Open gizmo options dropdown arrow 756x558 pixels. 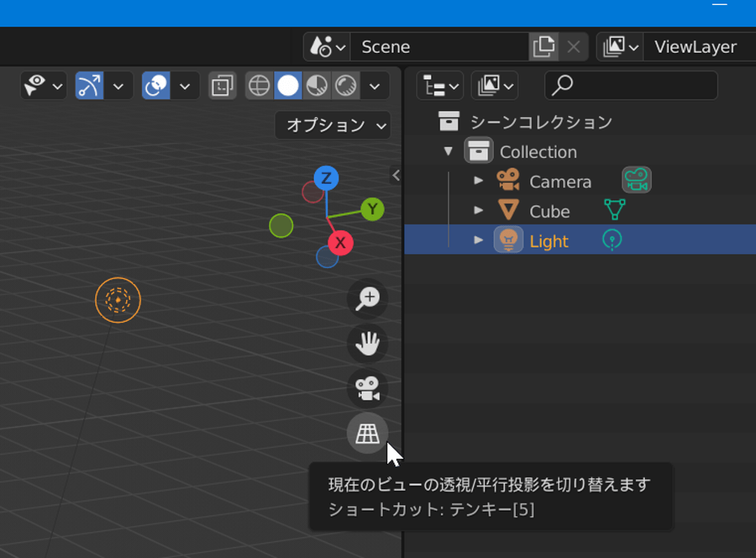pos(118,86)
